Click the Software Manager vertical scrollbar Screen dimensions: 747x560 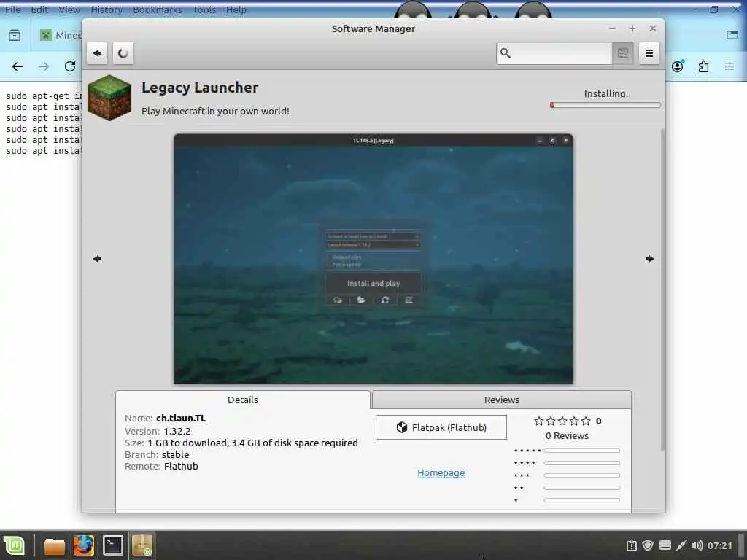(x=662, y=289)
